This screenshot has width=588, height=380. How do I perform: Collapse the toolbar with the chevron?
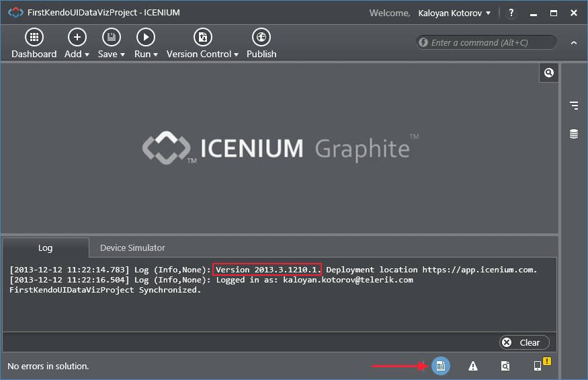click(574, 43)
